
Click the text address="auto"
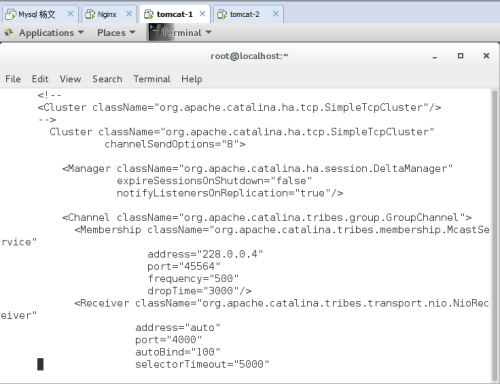tap(178, 328)
